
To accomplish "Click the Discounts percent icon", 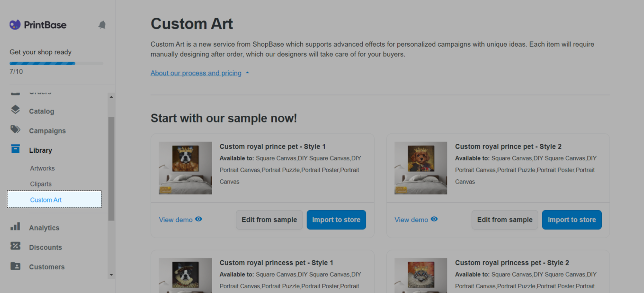I will coord(15,246).
